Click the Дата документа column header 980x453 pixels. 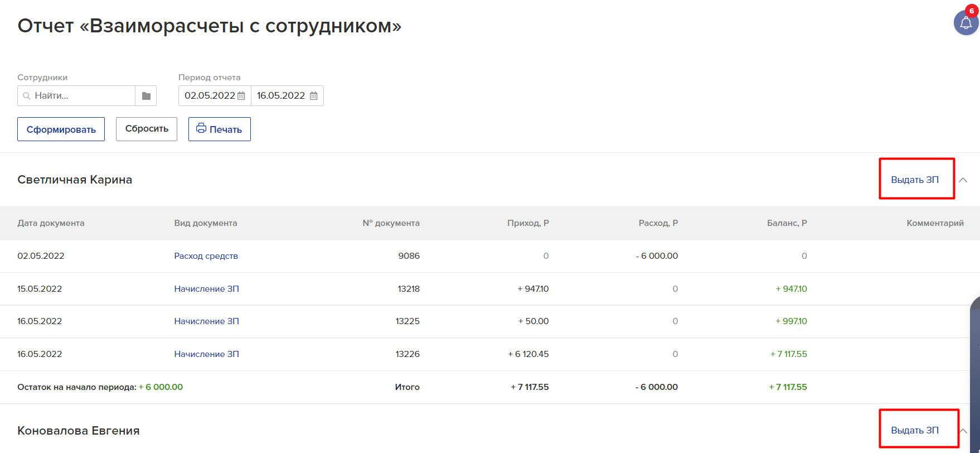(x=51, y=223)
